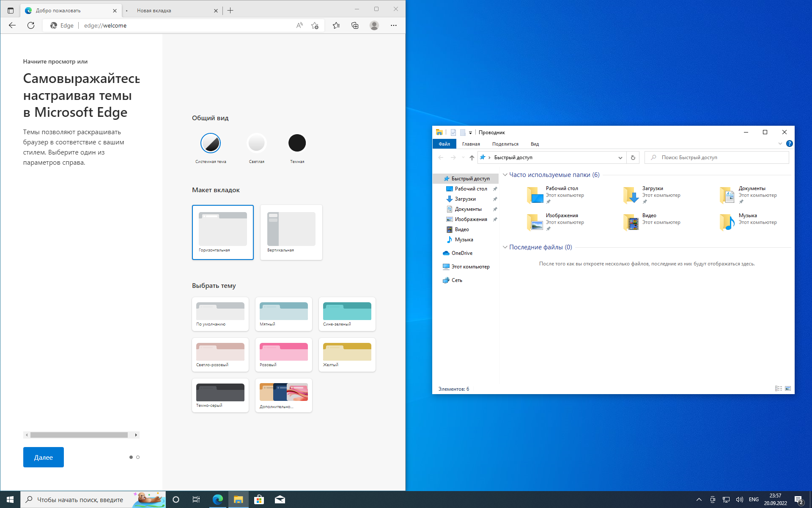Open Edge Settings and more menu
The height and width of the screenshot is (508, 812).
(394, 25)
